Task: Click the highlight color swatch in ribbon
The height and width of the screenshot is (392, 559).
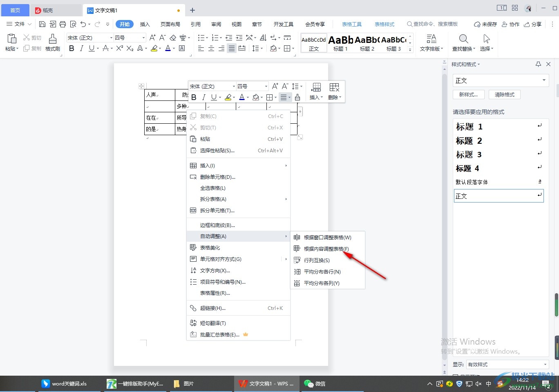Action: click(154, 48)
